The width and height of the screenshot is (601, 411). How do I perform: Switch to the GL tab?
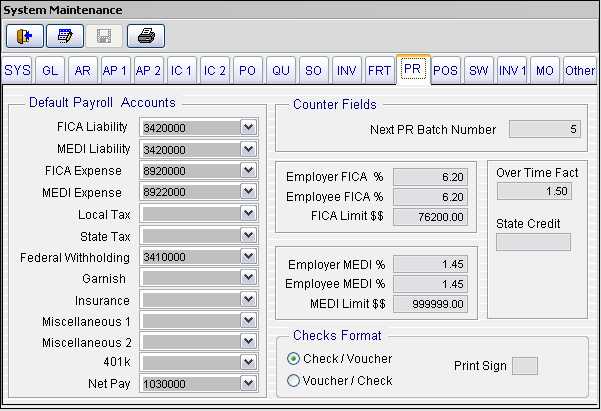tap(50, 71)
